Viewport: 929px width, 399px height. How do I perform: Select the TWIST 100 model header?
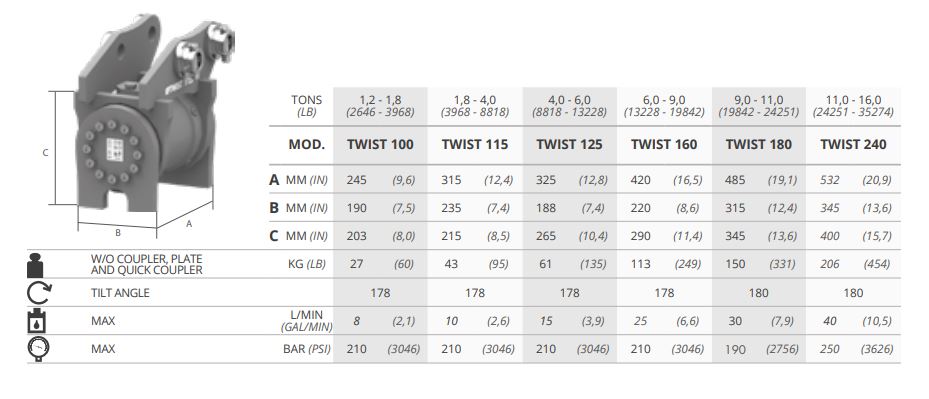380,145
